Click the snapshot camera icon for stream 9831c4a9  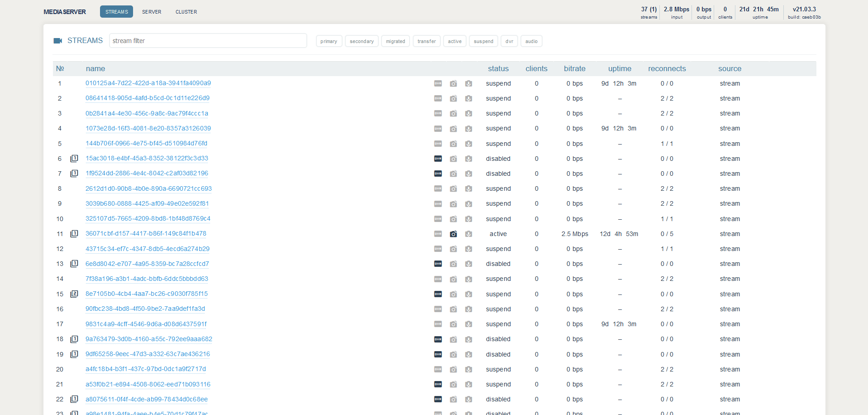coord(453,324)
